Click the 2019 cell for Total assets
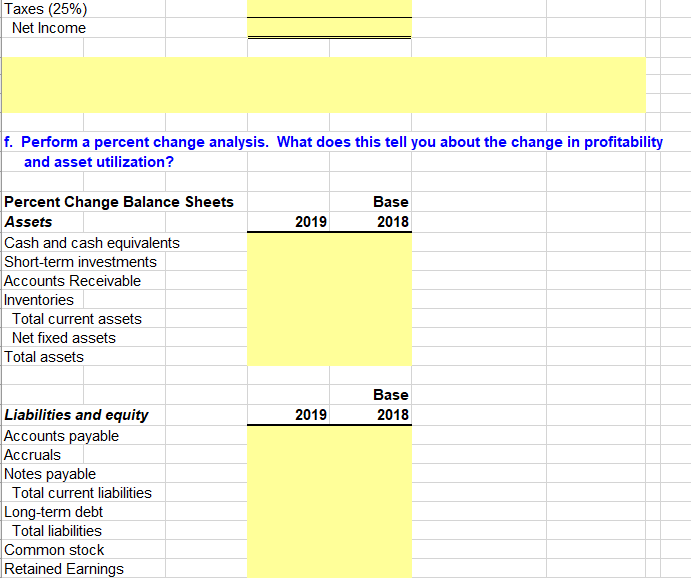691x578 pixels. (288, 356)
